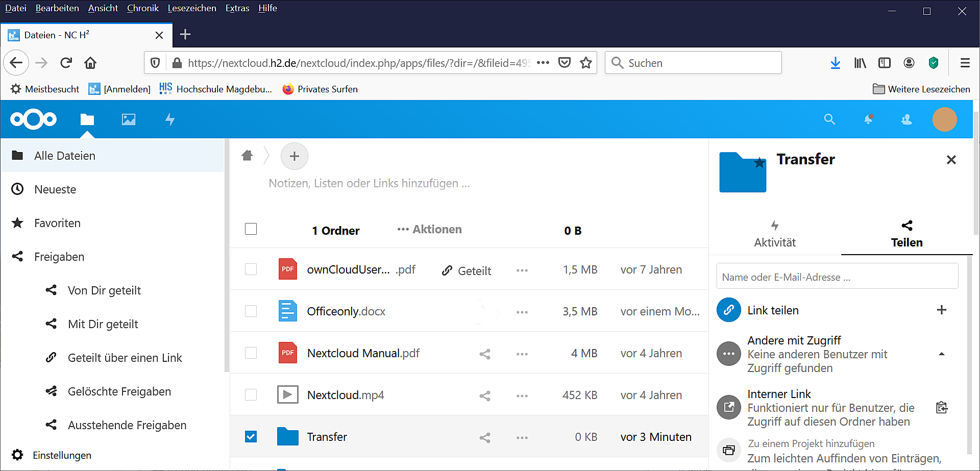The image size is (980, 471).
Task: Go to home folder breadcrumb icon
Action: (x=248, y=156)
